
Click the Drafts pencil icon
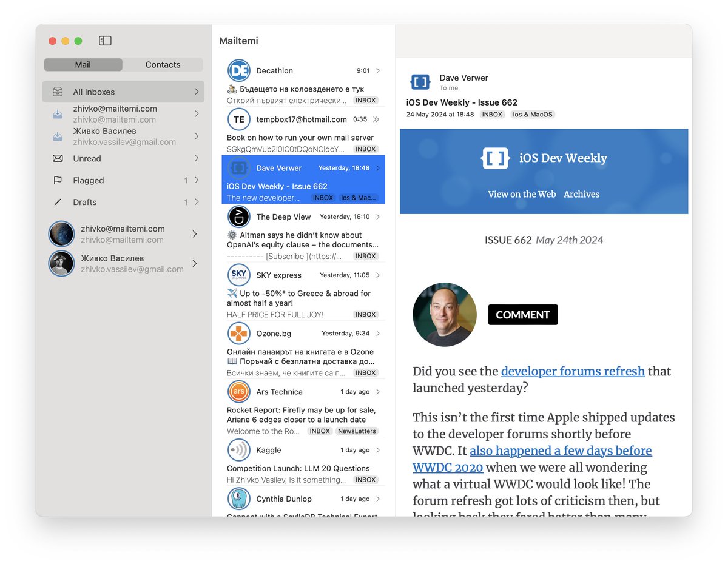tap(58, 202)
